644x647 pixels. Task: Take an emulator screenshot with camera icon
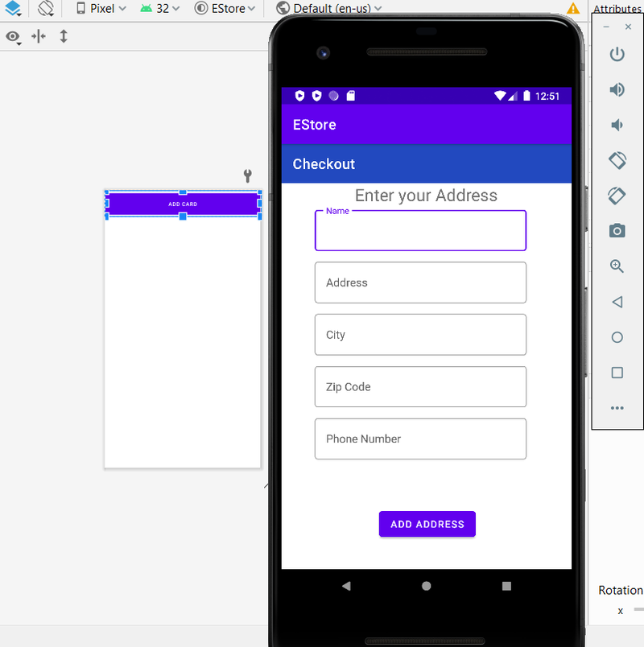click(x=617, y=231)
